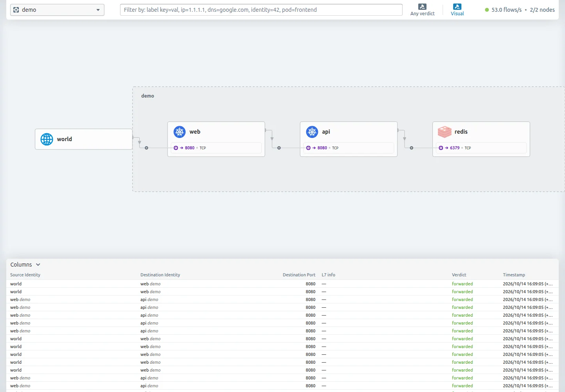Viewport: 565px width, 392px height.
Task: Click port 8080 on the api card
Action: (322, 148)
